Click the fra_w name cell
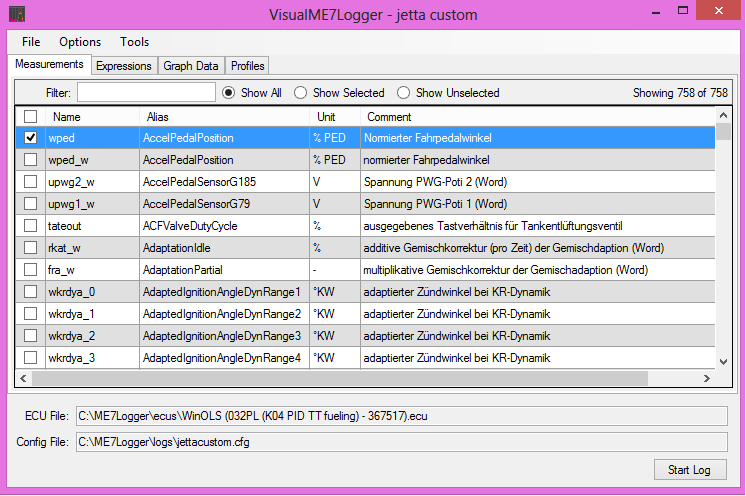Image resolution: width=746 pixels, height=496 pixels. 92,270
